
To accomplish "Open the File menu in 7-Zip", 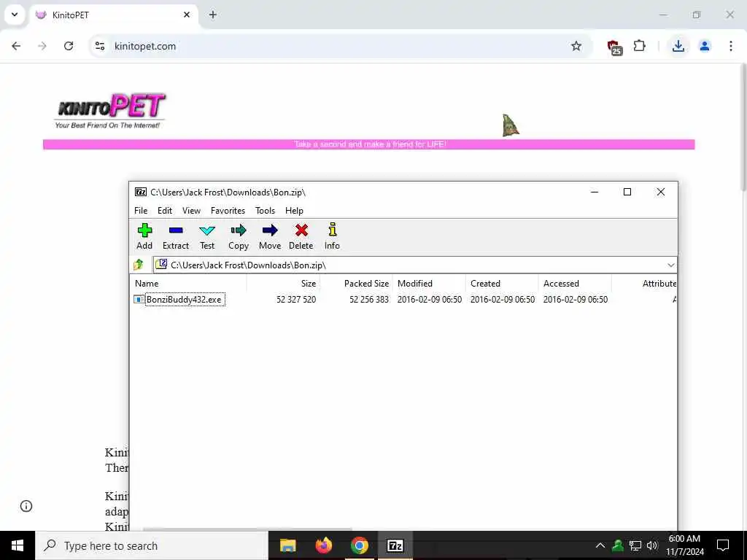I will pyautogui.click(x=141, y=211).
